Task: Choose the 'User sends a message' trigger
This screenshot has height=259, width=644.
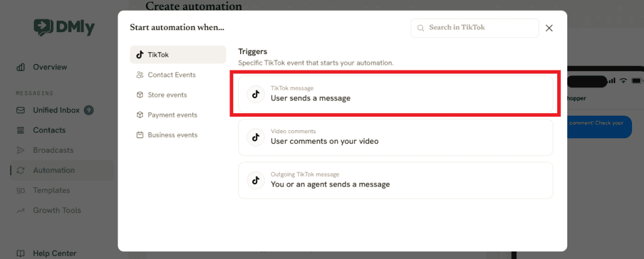Action: (x=396, y=94)
